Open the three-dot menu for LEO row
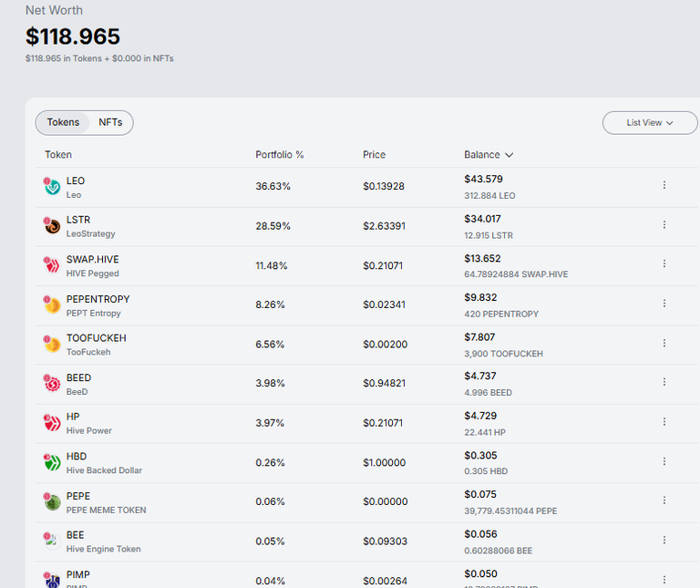Screen dimensions: 700x588 [664, 185]
